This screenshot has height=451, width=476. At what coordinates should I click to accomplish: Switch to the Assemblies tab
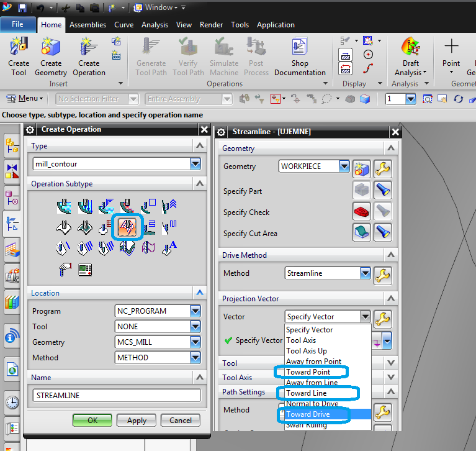coord(88,25)
